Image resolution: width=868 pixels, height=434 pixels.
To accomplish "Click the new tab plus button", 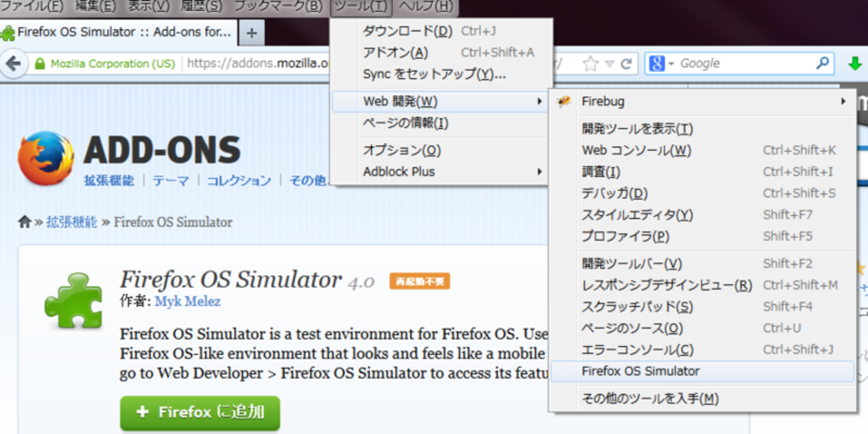I will (x=252, y=33).
